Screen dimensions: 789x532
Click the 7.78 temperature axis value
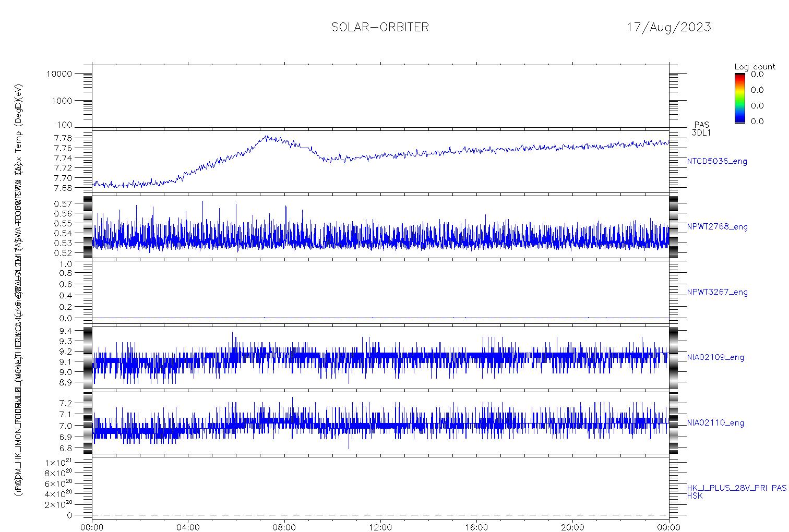click(x=63, y=138)
